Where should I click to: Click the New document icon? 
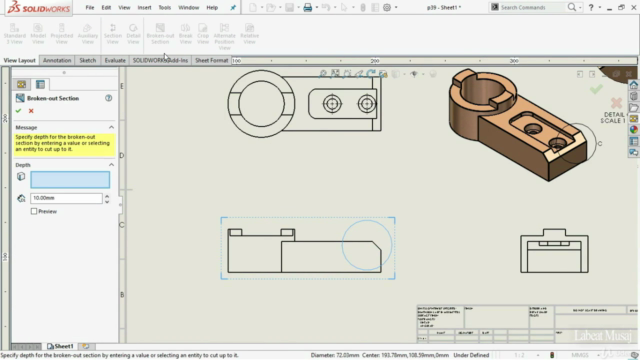tap(253, 7)
